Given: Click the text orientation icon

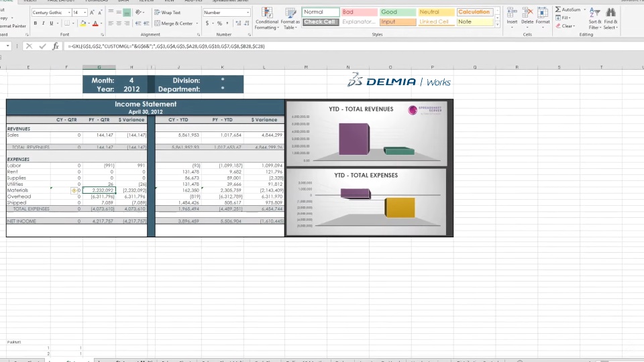Looking at the screenshot, I should [138, 13].
